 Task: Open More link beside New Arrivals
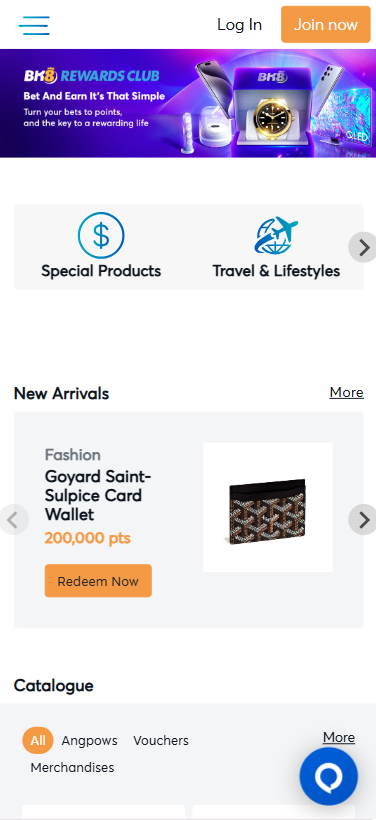[x=346, y=392]
